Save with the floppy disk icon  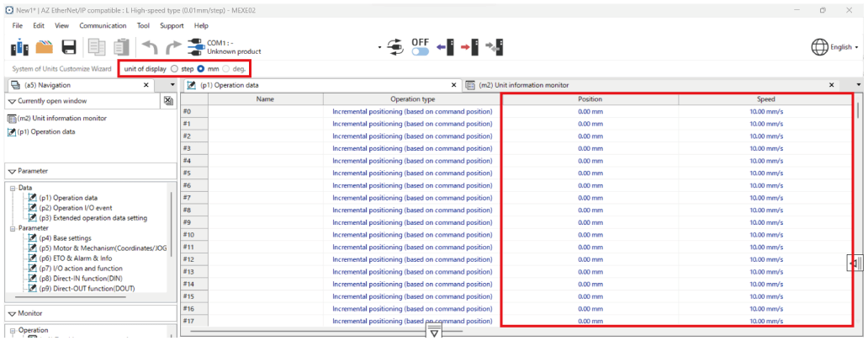point(68,47)
